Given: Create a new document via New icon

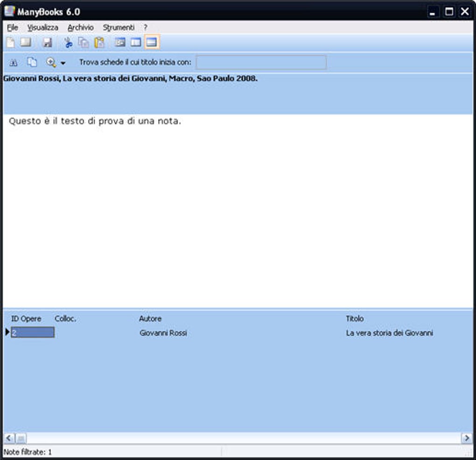Looking at the screenshot, I should (x=9, y=42).
